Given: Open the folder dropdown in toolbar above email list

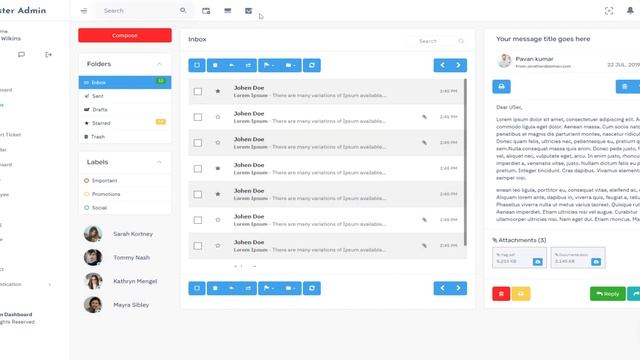Looking at the screenshot, I should click(x=291, y=65).
